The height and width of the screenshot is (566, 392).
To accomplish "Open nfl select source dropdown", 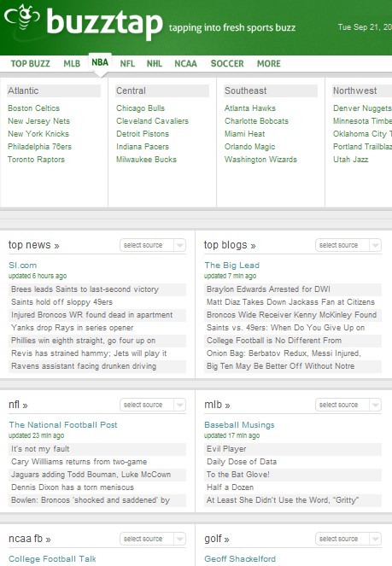I will point(153,405).
